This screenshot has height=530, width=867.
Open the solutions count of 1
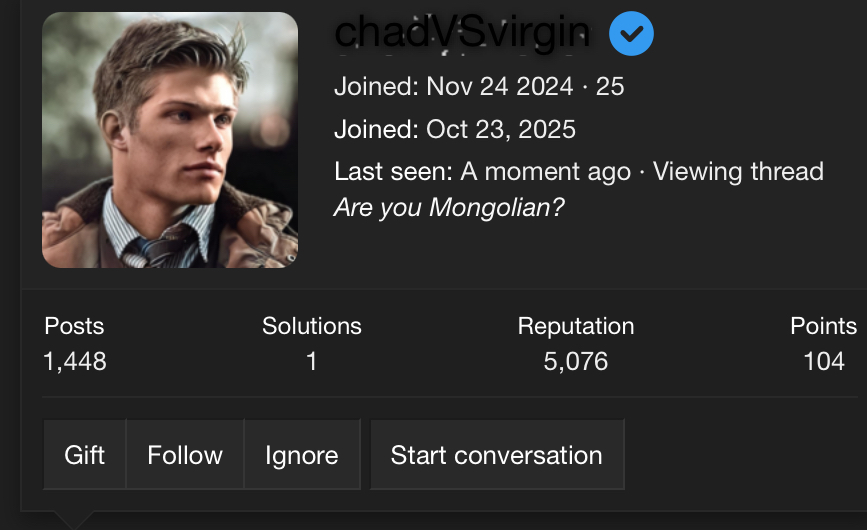[x=312, y=361]
